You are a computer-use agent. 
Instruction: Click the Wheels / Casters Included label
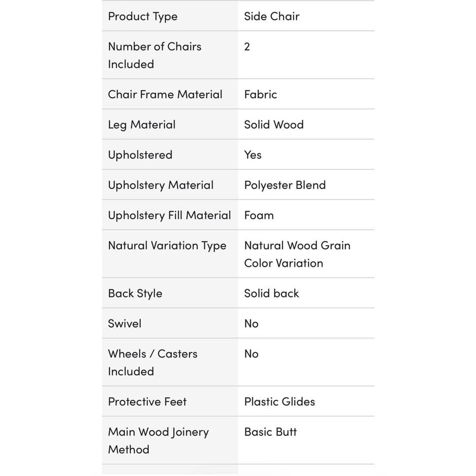point(152,363)
